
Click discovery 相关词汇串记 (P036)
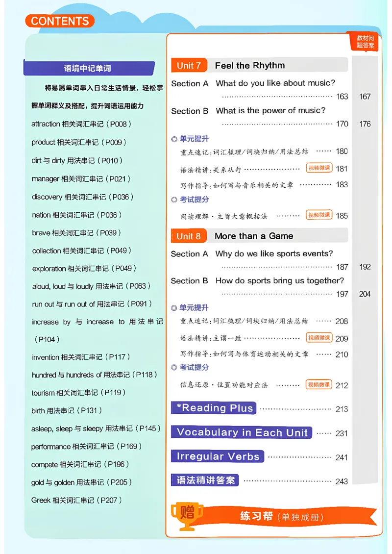(83, 197)
